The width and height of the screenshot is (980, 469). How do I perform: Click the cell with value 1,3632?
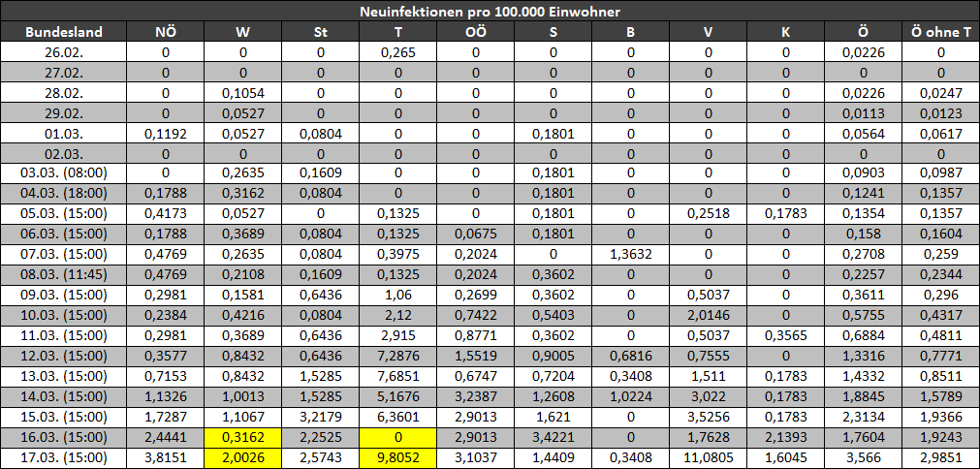[631, 255]
